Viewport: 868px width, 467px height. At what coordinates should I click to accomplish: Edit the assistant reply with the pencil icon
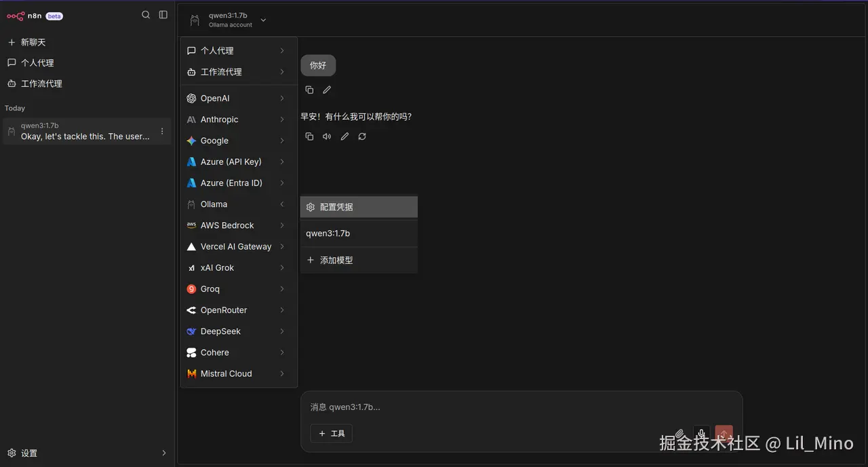click(344, 136)
